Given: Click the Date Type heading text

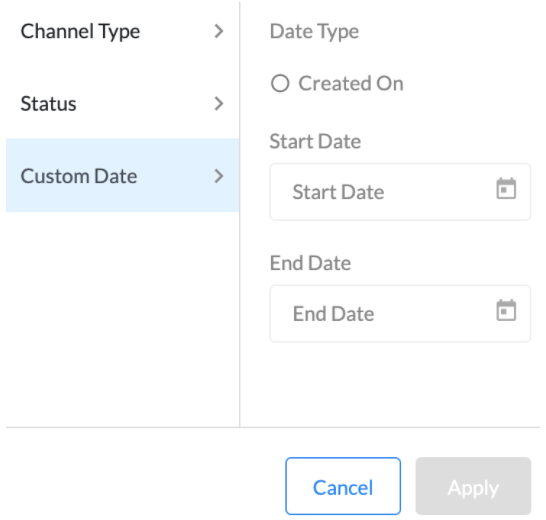Looking at the screenshot, I should (314, 32).
